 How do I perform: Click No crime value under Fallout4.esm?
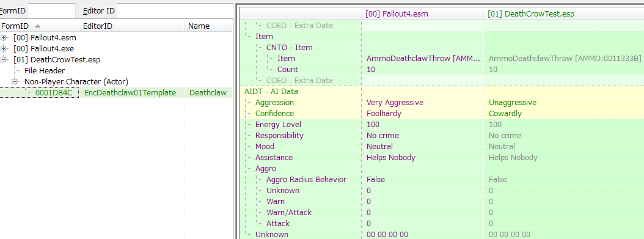coord(382,136)
